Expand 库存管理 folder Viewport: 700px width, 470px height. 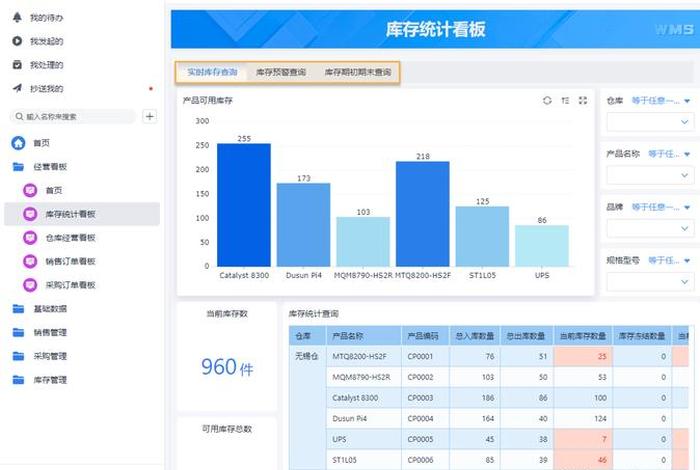coord(82,380)
